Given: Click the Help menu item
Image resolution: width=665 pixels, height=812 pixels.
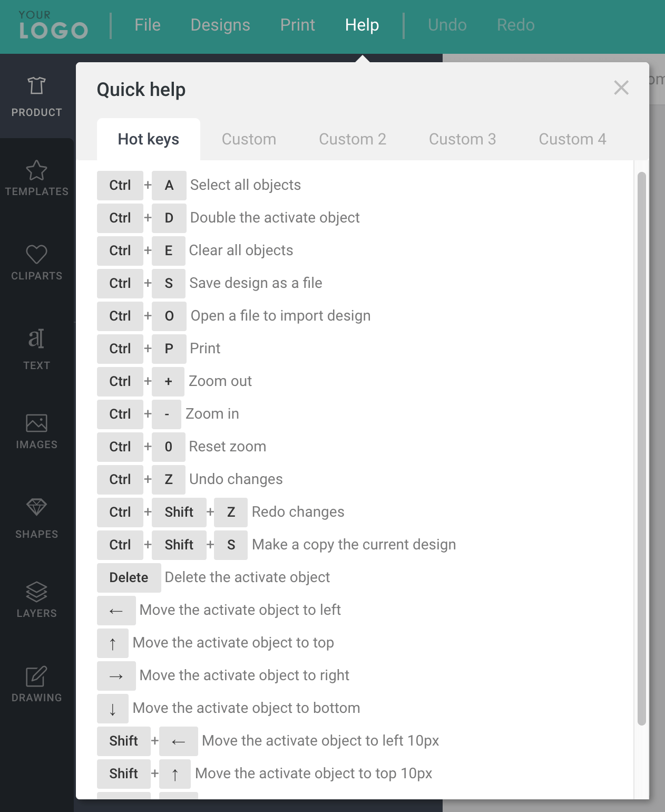Looking at the screenshot, I should tap(362, 25).
